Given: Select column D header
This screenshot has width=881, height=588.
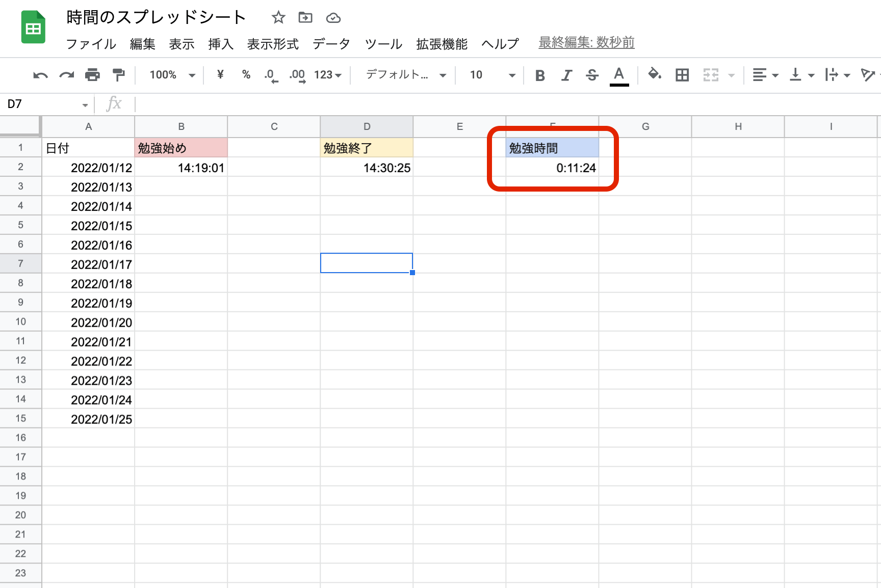Looking at the screenshot, I should [x=367, y=126].
